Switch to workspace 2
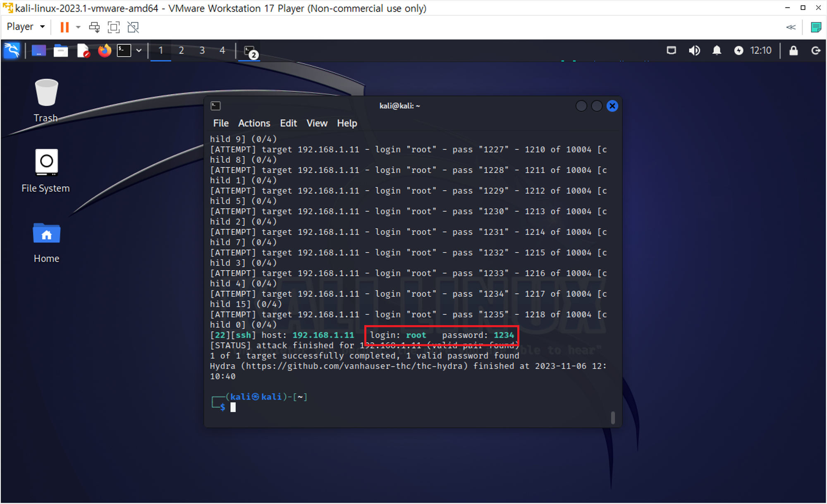 (x=181, y=50)
